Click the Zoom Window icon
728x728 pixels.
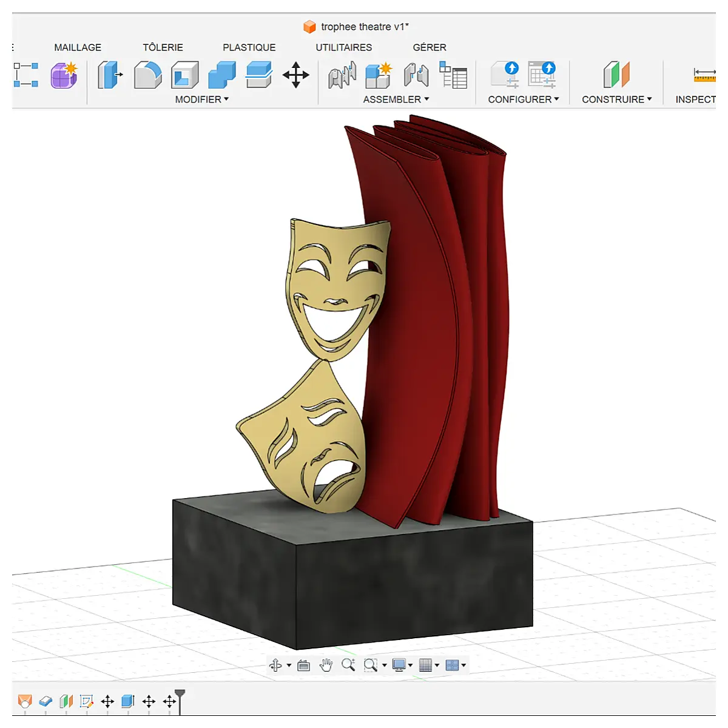click(x=371, y=666)
